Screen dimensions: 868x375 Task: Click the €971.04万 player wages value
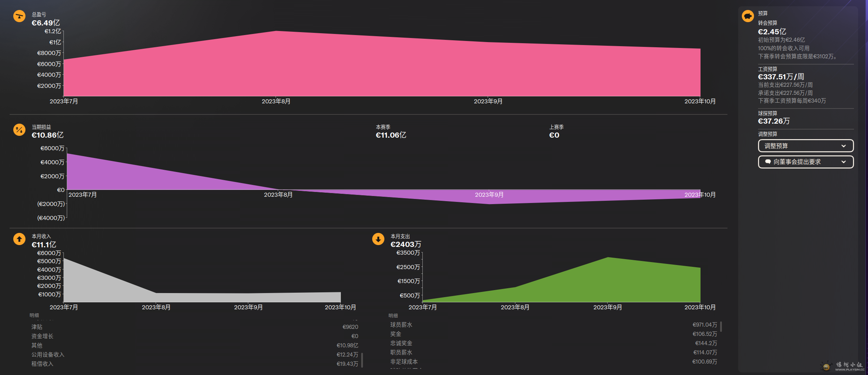click(705, 325)
